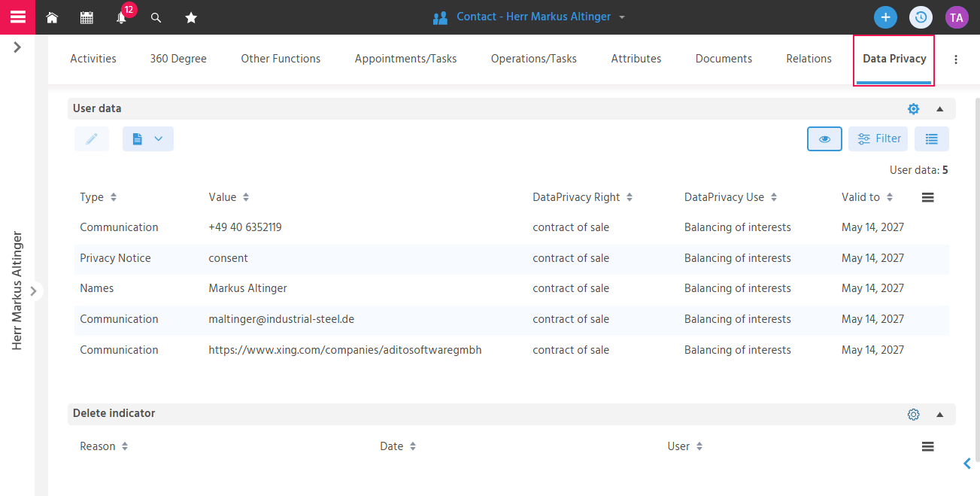The width and height of the screenshot is (980, 496).
Task: Collapse the Delete indicator section
Action: pyautogui.click(x=939, y=414)
